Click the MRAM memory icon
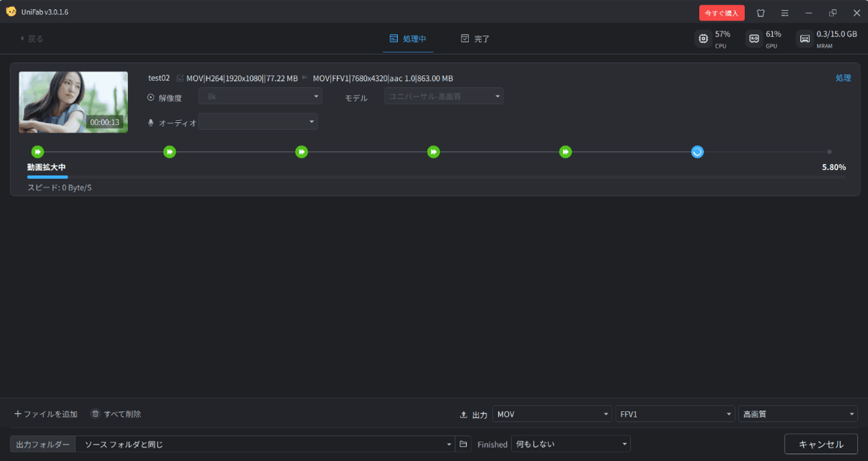This screenshot has width=868, height=461. point(804,39)
